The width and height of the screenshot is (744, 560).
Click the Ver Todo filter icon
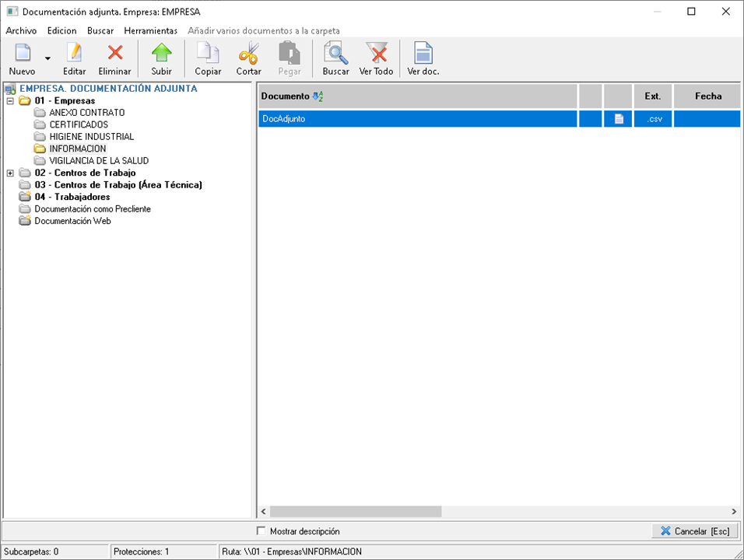click(x=376, y=54)
